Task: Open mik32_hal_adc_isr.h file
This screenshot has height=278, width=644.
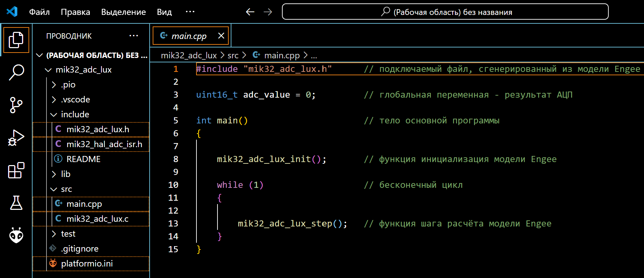Action: [104, 144]
